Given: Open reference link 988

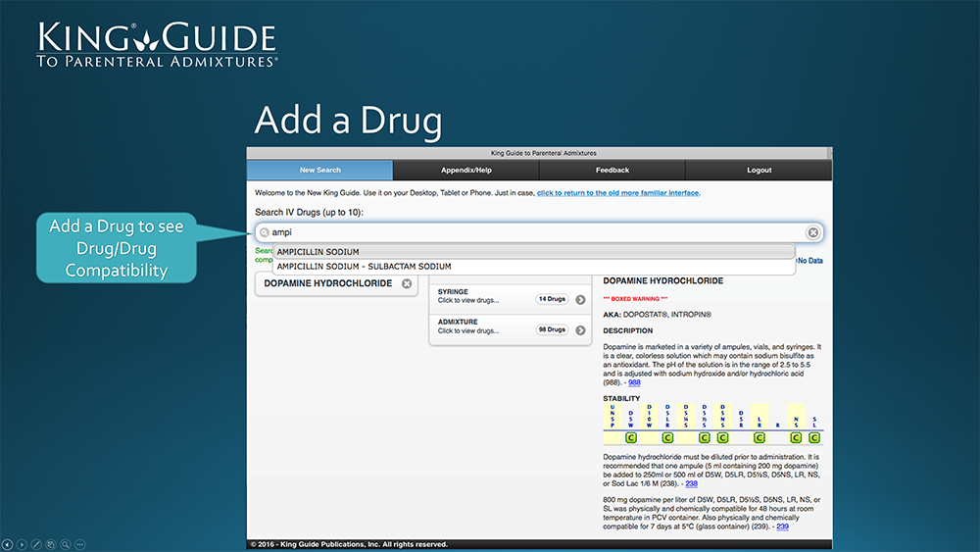Looking at the screenshot, I should coord(634,382).
